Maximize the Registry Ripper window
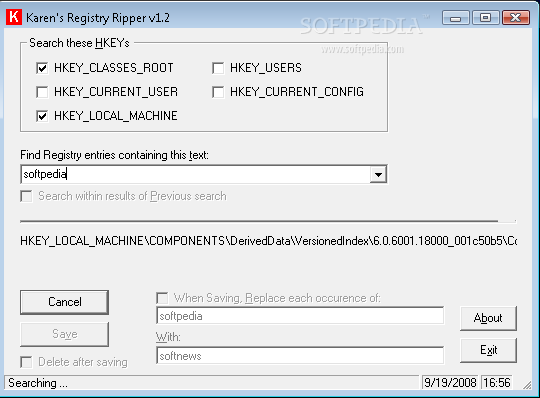 pyautogui.click(x=486, y=18)
